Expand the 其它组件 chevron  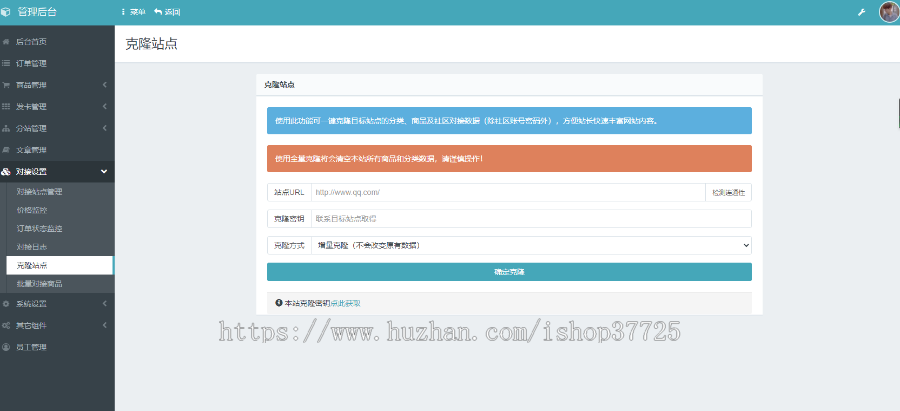pos(104,325)
